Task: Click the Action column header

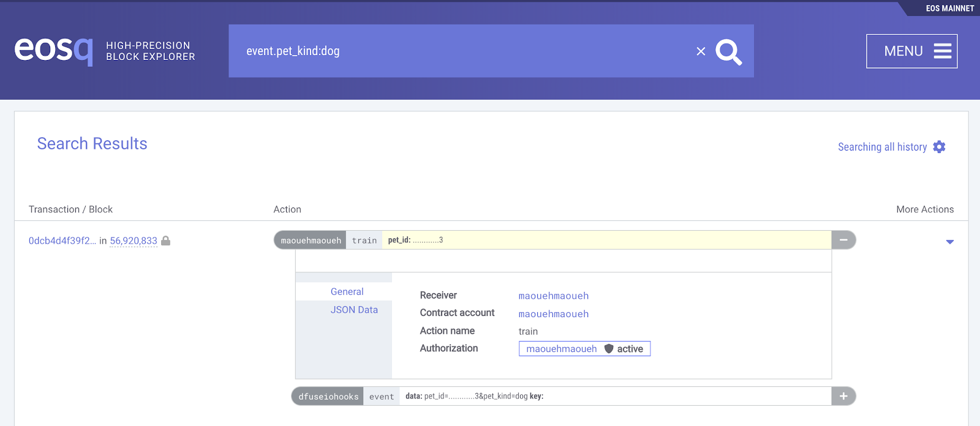Action: point(287,209)
